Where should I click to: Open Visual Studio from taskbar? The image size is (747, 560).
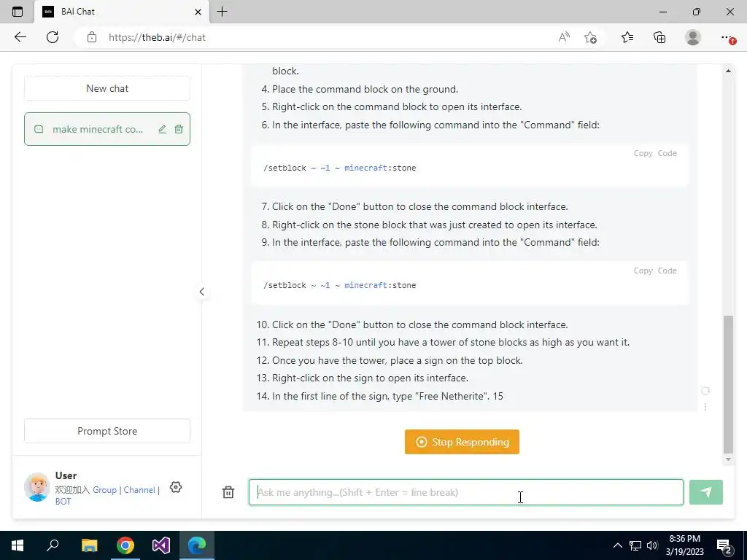point(161,545)
